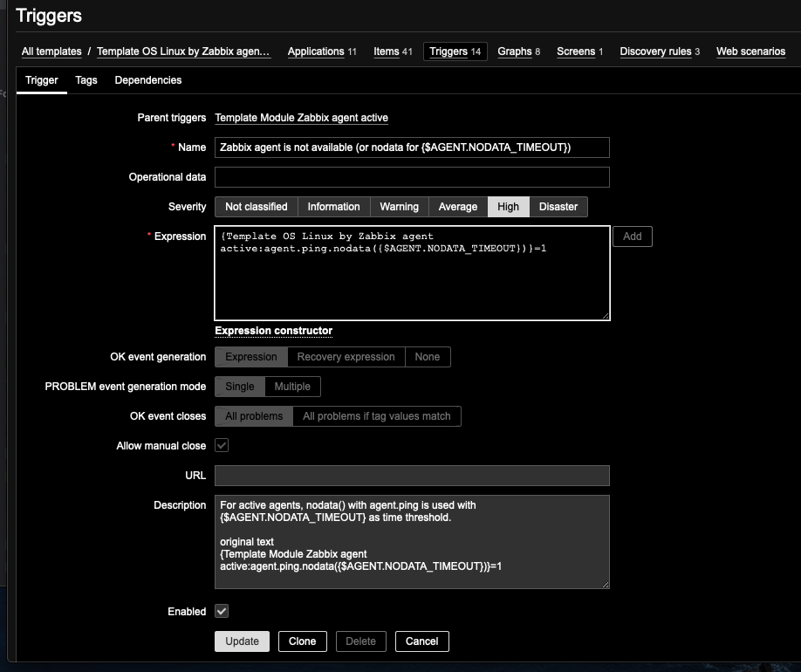Image resolution: width=801 pixels, height=672 pixels.
Task: Switch to the Tags tab
Action: (x=86, y=80)
